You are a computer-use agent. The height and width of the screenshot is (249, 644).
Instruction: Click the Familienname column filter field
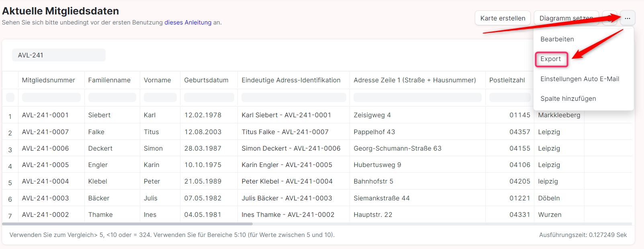tap(112, 97)
